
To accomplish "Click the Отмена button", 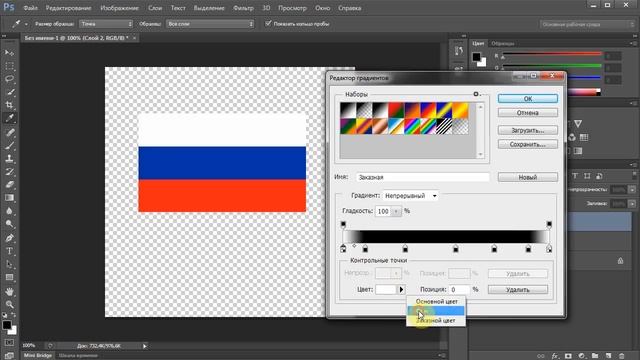I will pyautogui.click(x=528, y=113).
